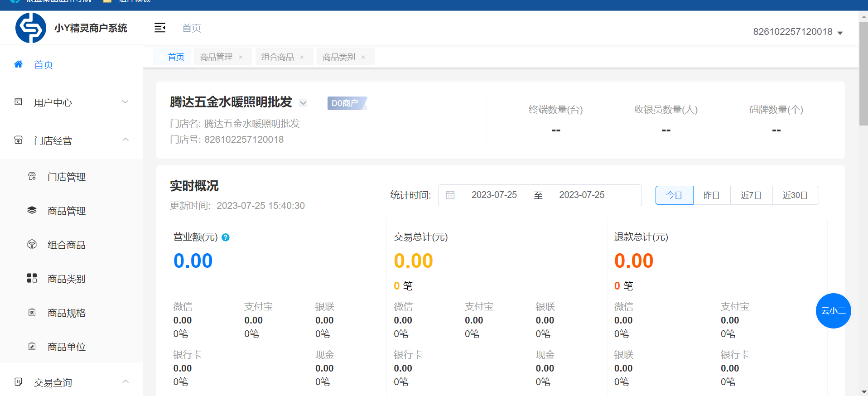This screenshot has width=868, height=396.
Task: Click 更新时间 2023-07-25 15:40:30 text
Action: 237,206
